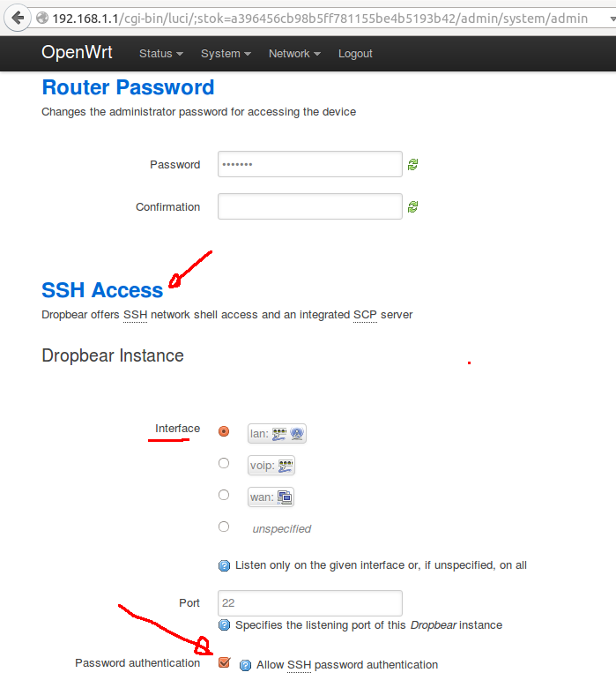
Task: Open the Status dropdown menu
Action: (x=160, y=54)
